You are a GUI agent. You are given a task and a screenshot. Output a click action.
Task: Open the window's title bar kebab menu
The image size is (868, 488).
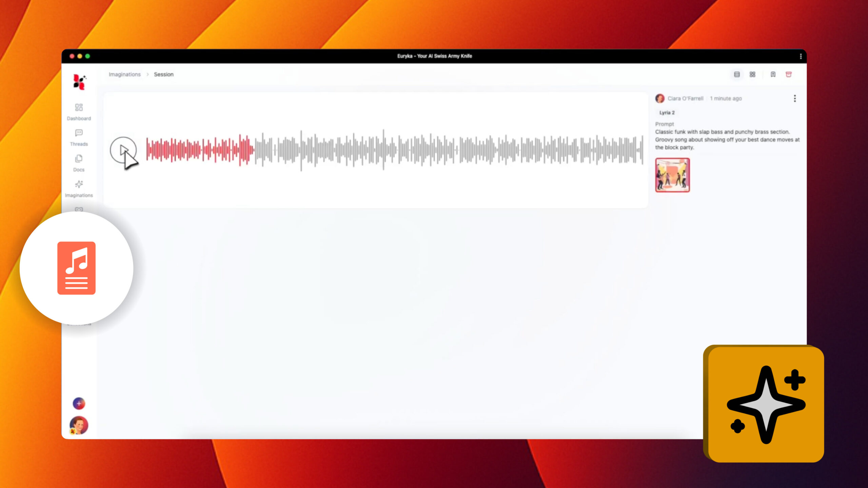801,56
